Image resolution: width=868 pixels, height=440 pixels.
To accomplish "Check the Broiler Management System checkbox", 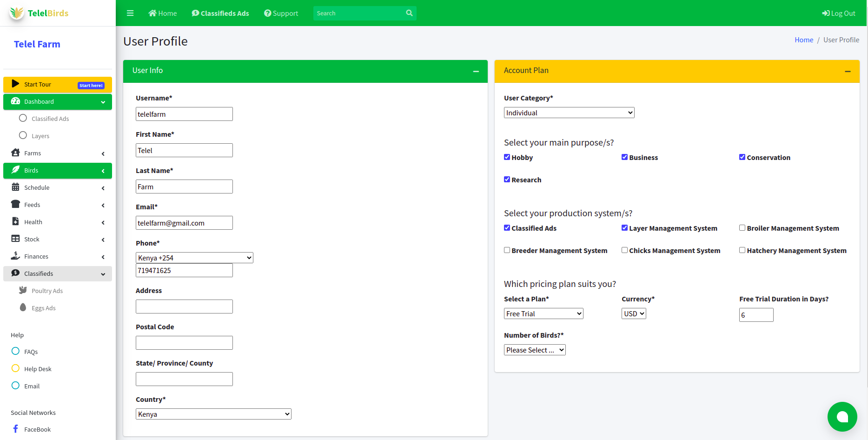I will pos(742,228).
